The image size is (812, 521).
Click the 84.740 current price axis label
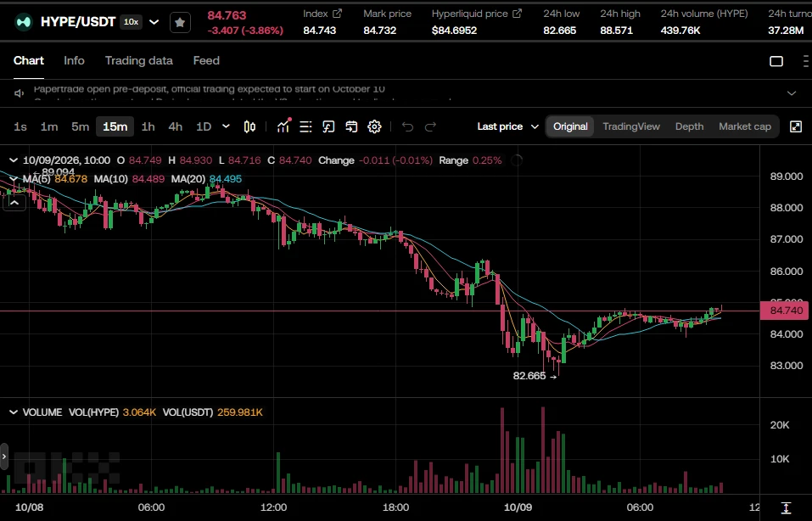pyautogui.click(x=785, y=311)
